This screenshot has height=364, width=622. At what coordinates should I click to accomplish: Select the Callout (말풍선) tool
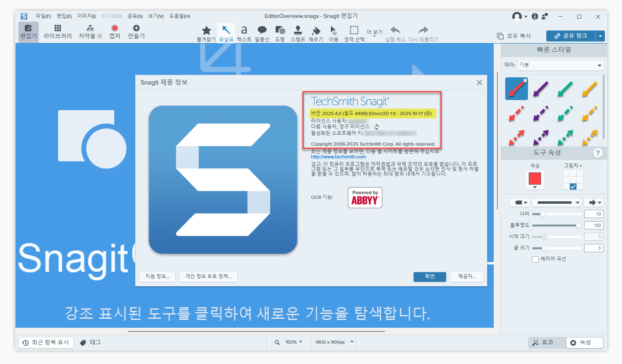tap(262, 33)
